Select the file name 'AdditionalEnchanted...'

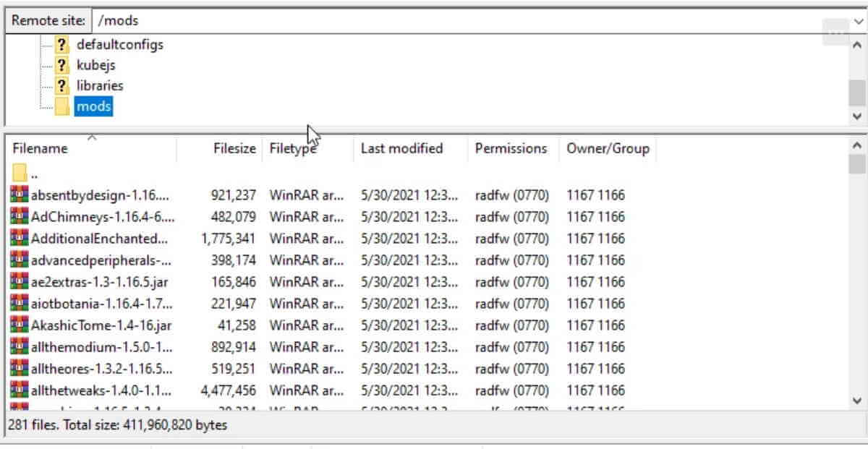click(99, 238)
